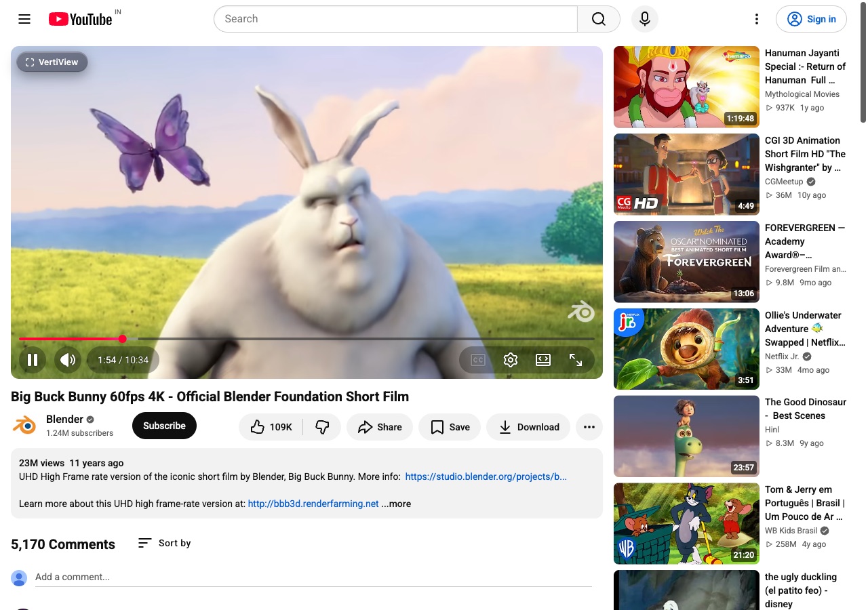This screenshot has height=610, width=868.
Task: Click the Add a comment field
Action: pos(313,577)
